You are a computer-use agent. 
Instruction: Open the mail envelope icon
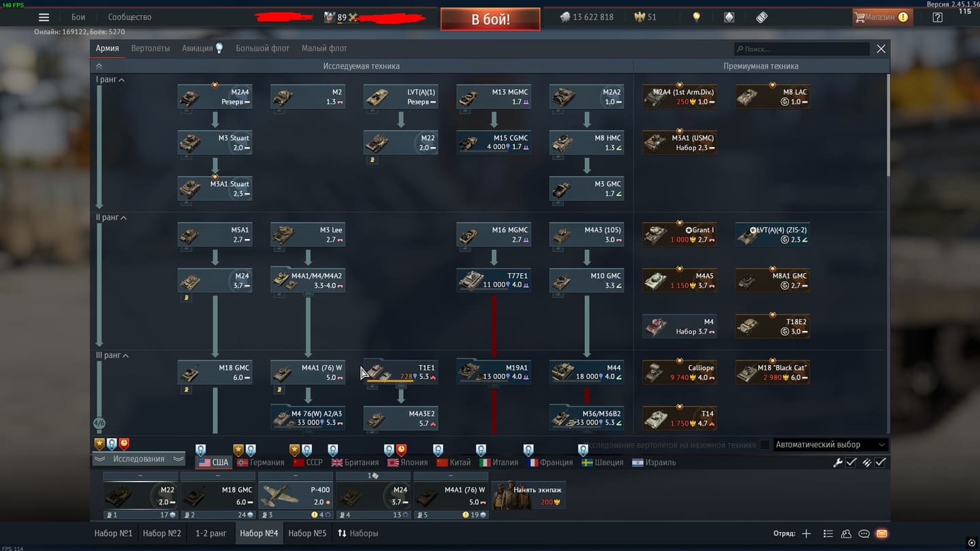[881, 534]
